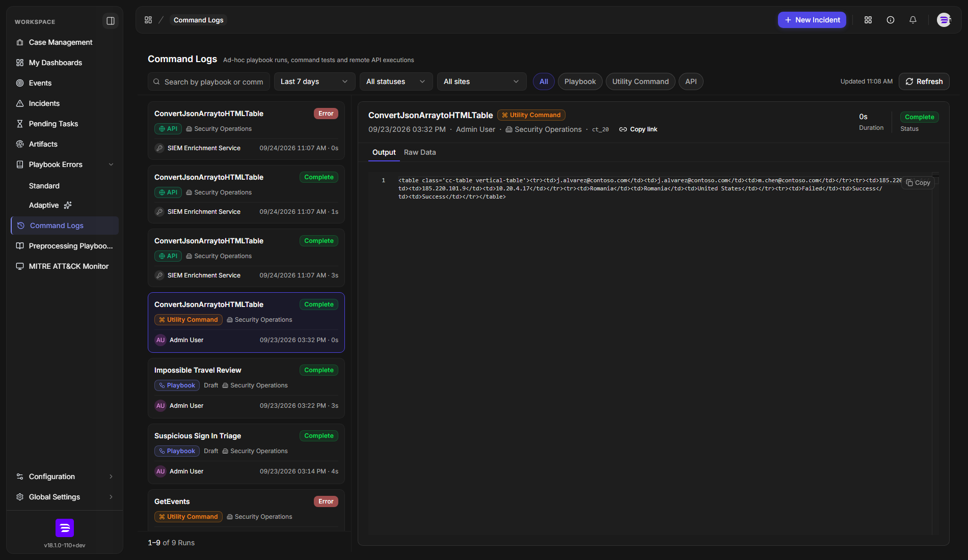This screenshot has width=968, height=560.
Task: Click the breadcrumb grid home icon
Action: point(148,20)
